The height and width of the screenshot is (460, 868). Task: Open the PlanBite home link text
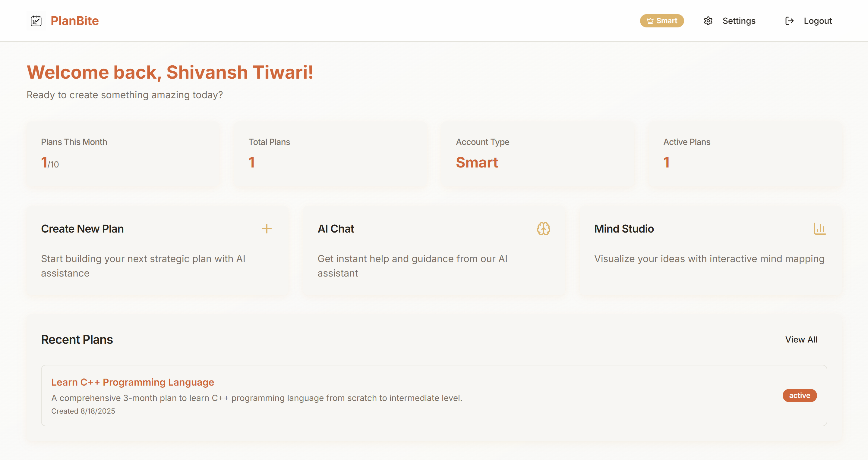tap(74, 21)
